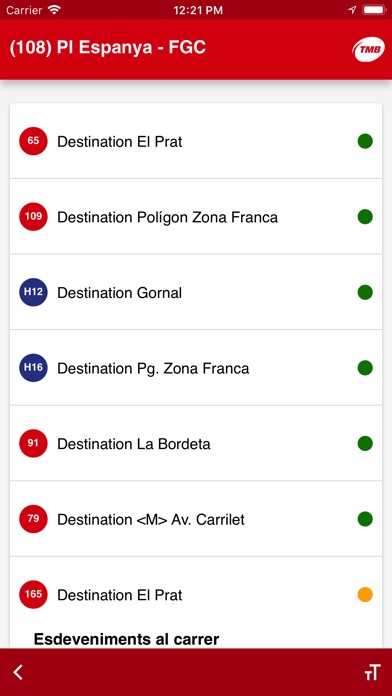Screen dimensions: 392x696
Task: Tap the blue H12 line badge
Action: coord(33,292)
